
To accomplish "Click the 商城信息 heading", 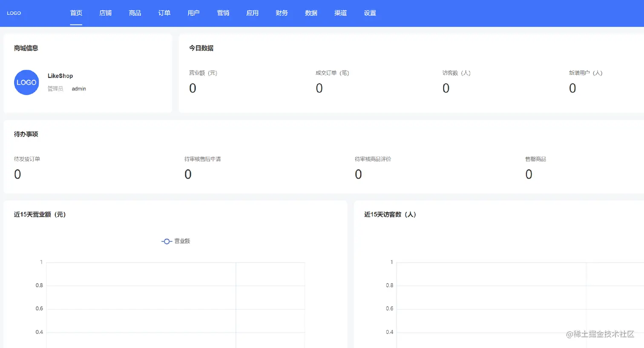I will [26, 48].
